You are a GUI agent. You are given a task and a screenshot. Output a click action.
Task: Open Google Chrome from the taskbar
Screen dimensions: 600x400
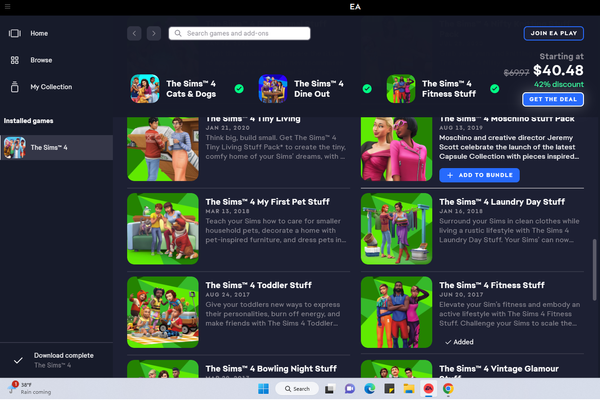point(448,389)
